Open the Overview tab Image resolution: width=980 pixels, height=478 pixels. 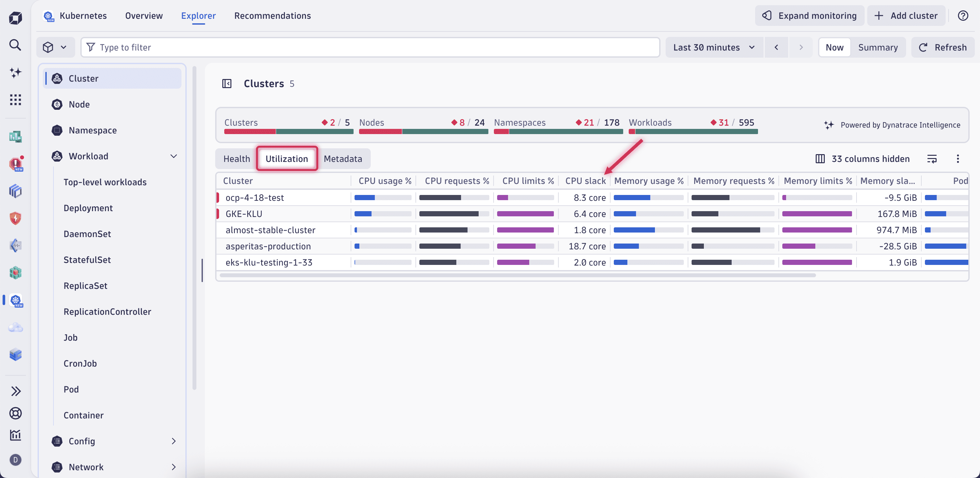[144, 16]
